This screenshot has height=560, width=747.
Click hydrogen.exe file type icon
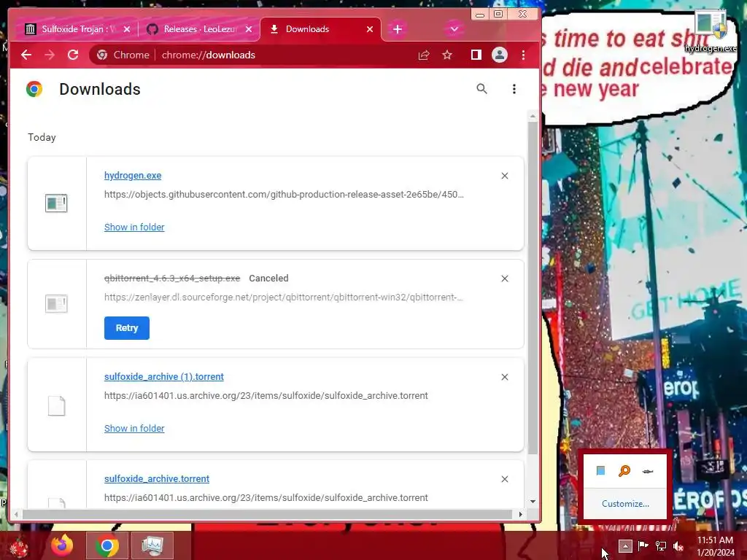[x=56, y=203]
